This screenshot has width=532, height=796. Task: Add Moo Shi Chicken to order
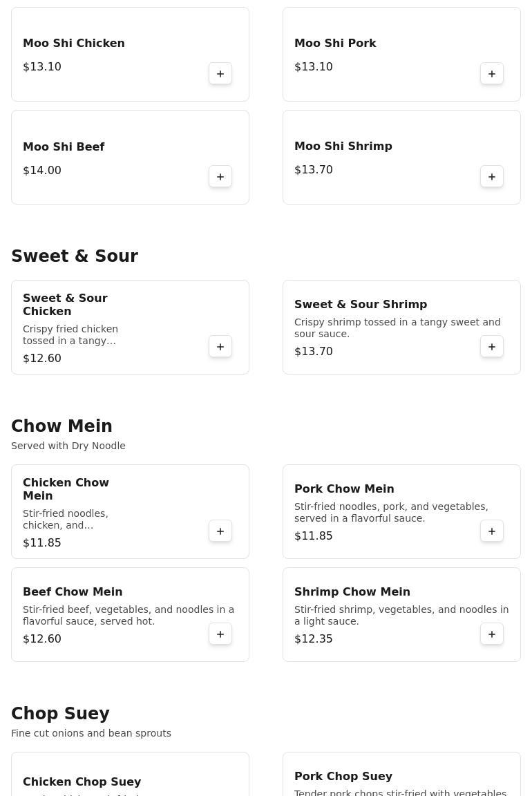220,74
